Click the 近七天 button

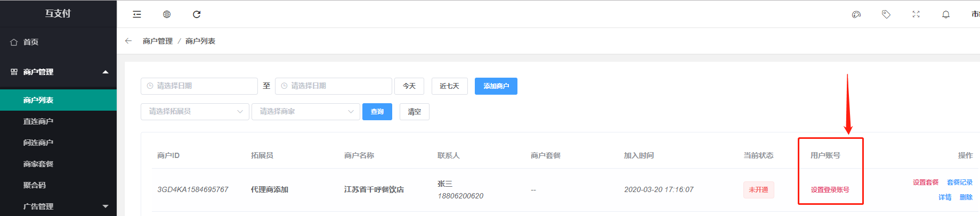[450, 86]
